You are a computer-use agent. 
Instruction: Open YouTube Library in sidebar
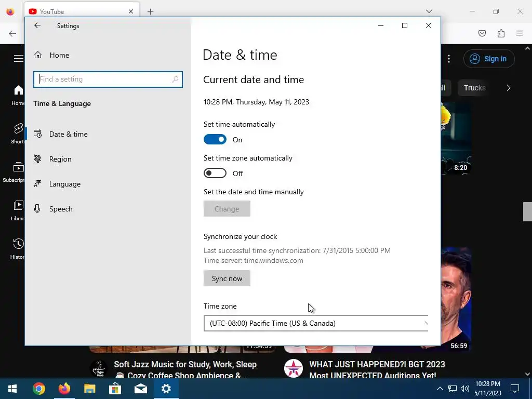coord(18,210)
